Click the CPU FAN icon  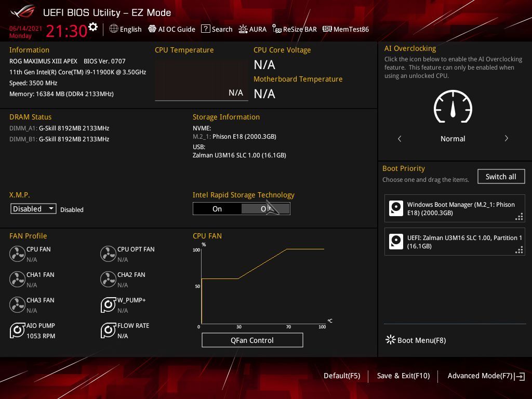tap(17, 254)
